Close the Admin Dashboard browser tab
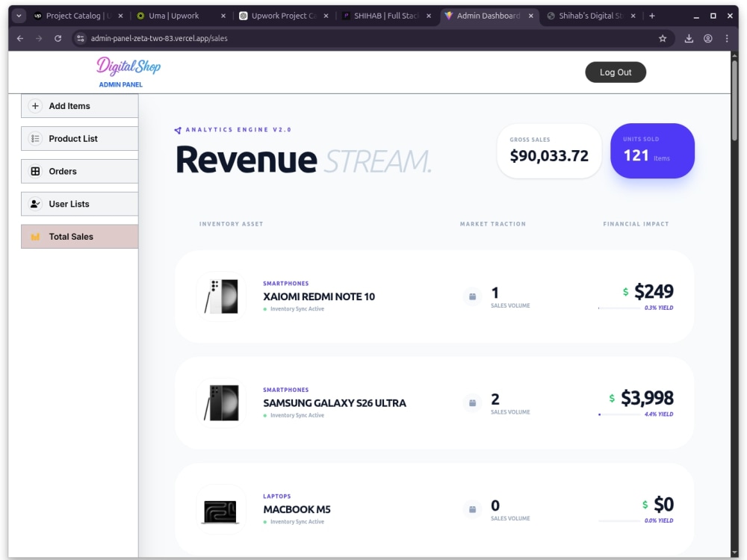Image resolution: width=747 pixels, height=560 pixels. [530, 16]
